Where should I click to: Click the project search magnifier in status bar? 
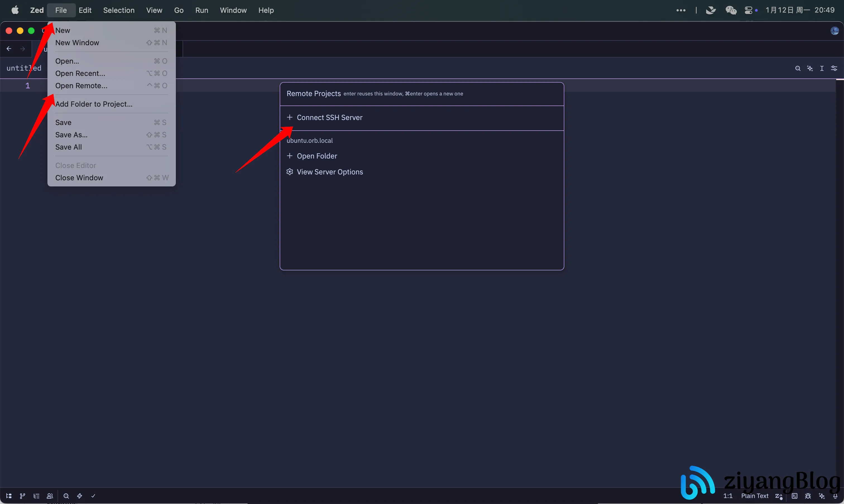tap(66, 496)
